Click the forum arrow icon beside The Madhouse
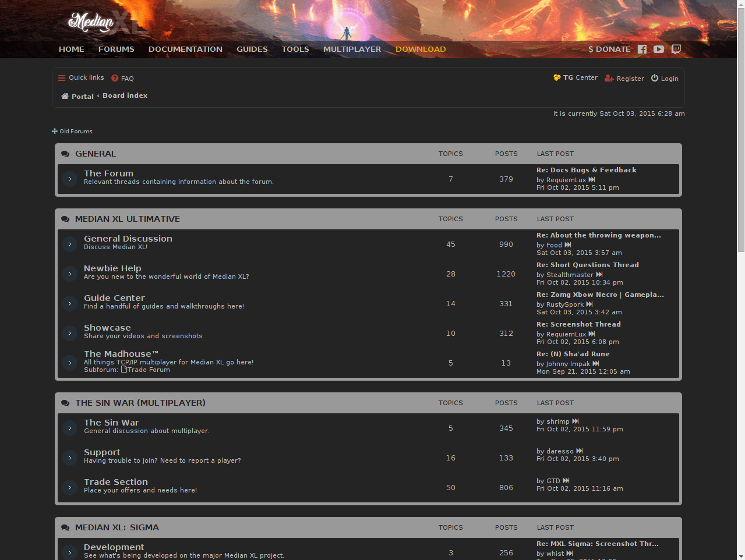The image size is (745, 560). [x=69, y=363]
